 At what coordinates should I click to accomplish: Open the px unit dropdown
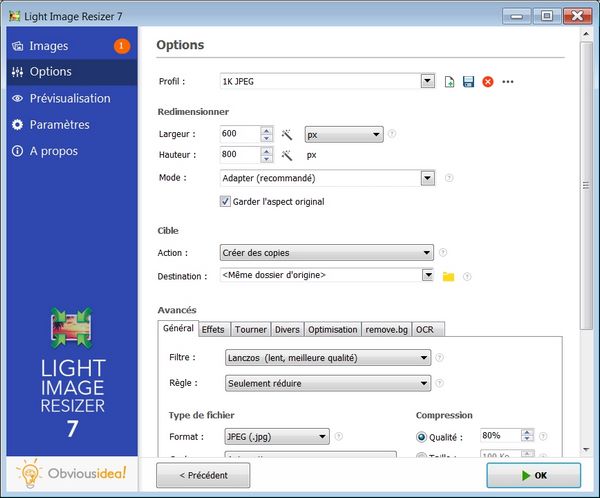pos(344,134)
